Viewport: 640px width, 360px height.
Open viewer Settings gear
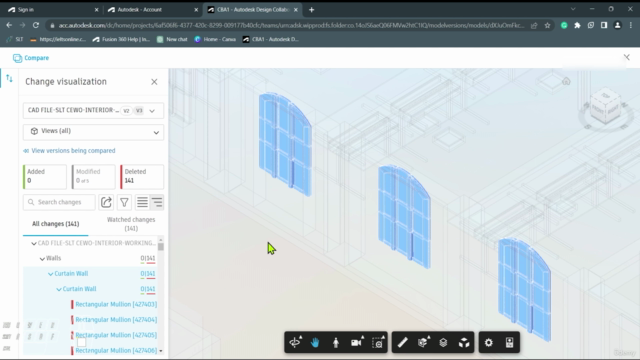tap(489, 342)
